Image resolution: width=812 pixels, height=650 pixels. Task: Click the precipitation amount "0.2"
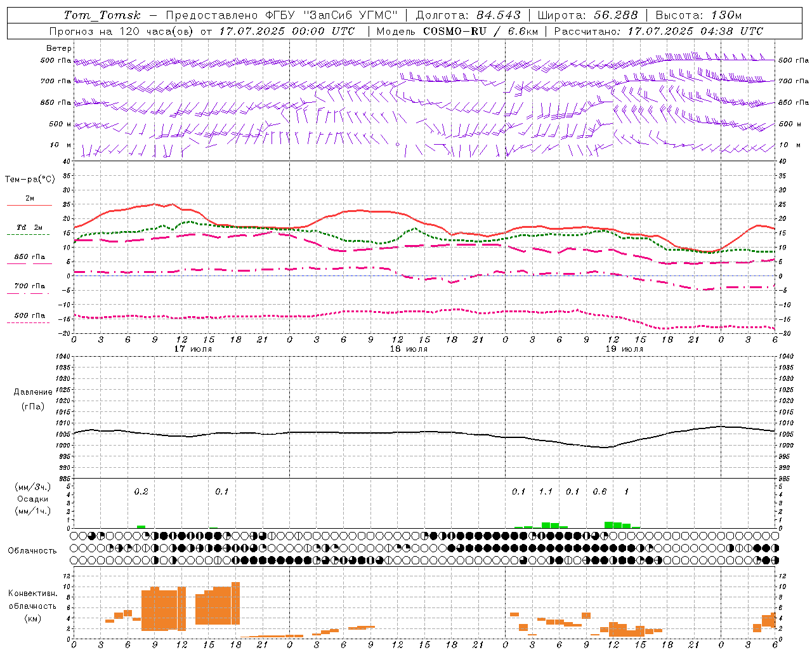(141, 491)
